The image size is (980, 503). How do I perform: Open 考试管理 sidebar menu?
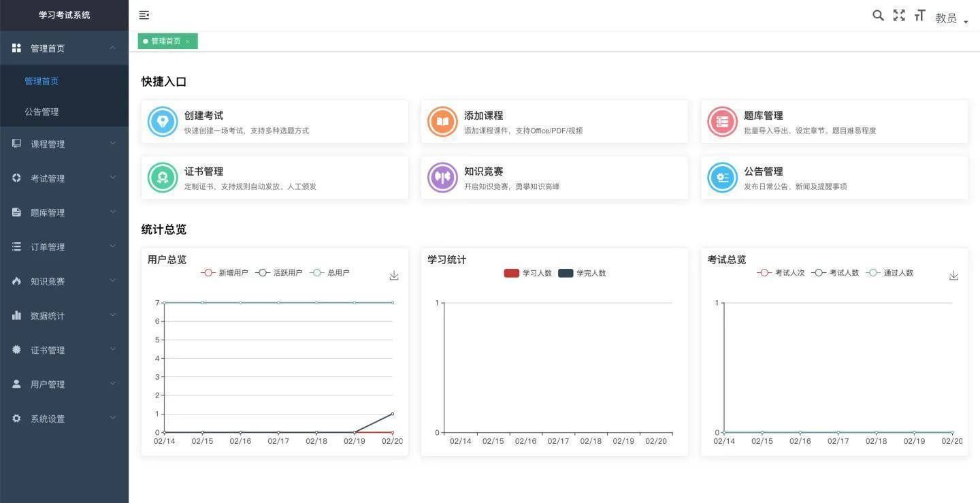pos(64,178)
